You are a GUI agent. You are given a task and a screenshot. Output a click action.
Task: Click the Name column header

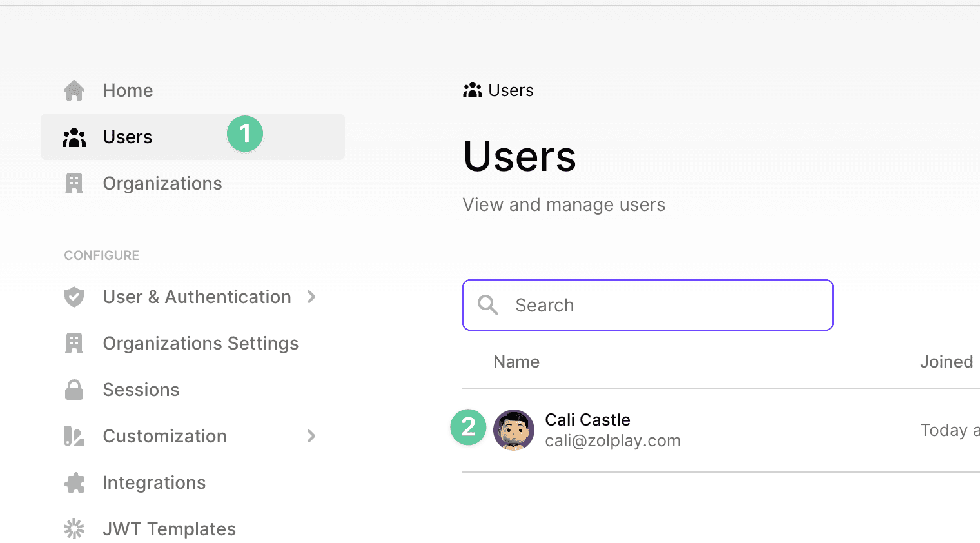pos(516,362)
